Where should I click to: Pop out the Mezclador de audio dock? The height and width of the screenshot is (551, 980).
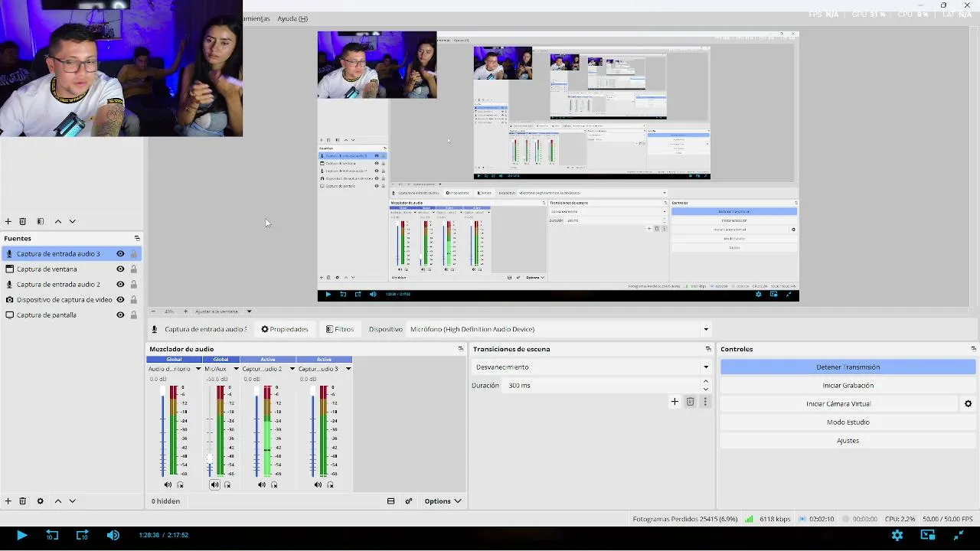tap(460, 349)
